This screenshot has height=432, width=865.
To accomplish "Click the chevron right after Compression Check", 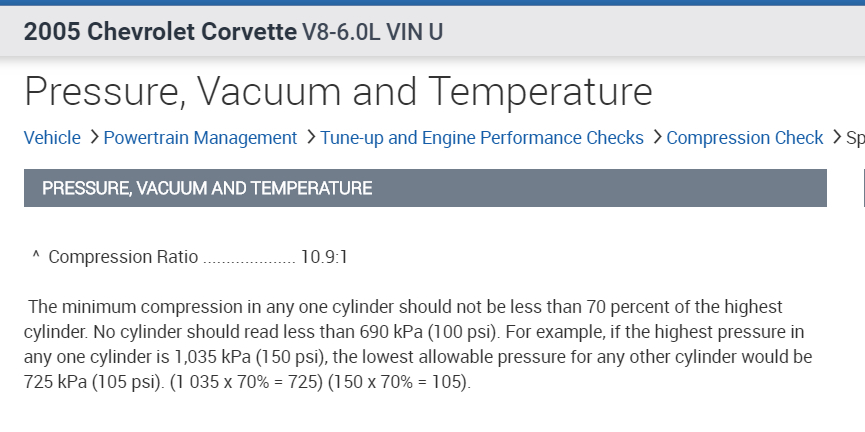I will click(x=836, y=137).
